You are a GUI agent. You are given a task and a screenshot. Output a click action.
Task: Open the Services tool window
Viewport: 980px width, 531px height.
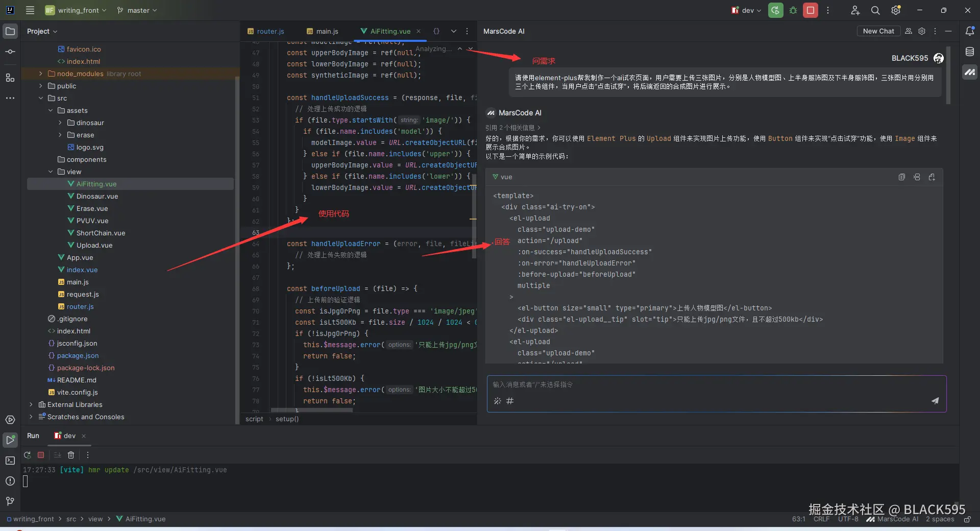click(10, 420)
